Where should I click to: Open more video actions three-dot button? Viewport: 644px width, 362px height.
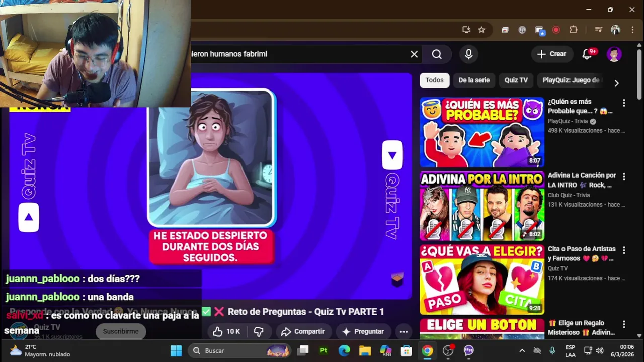[x=404, y=332]
